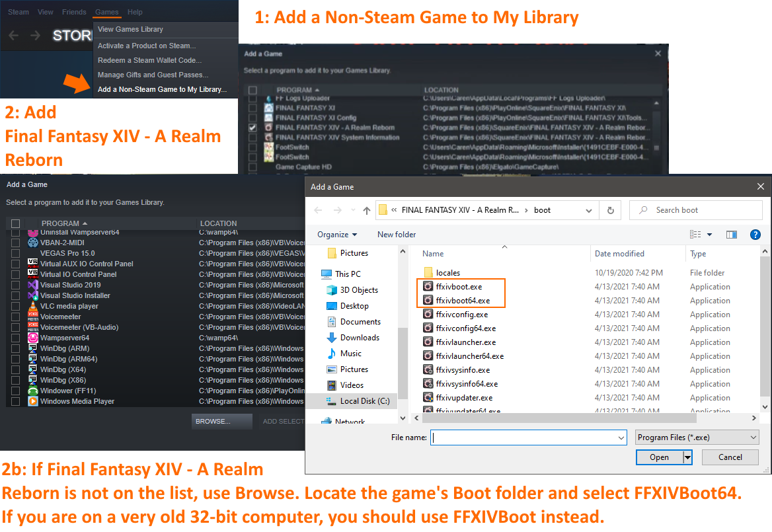The height and width of the screenshot is (532, 772).
Task: Click Steam store back arrow
Action: tap(14, 35)
